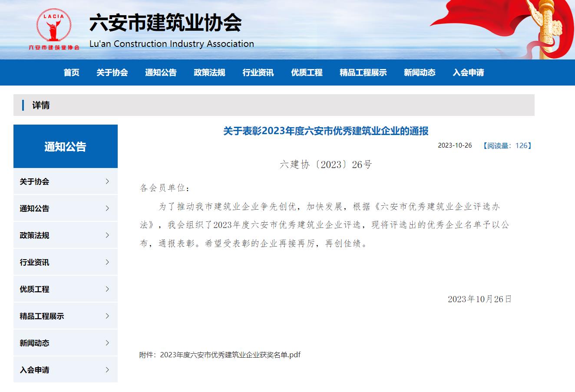Open 政策法规 in the top navigation bar

(x=209, y=72)
